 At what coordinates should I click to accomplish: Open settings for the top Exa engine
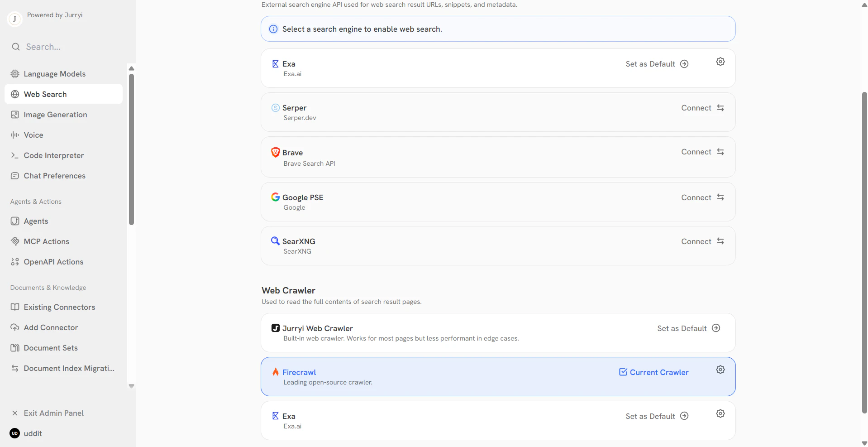coord(720,62)
